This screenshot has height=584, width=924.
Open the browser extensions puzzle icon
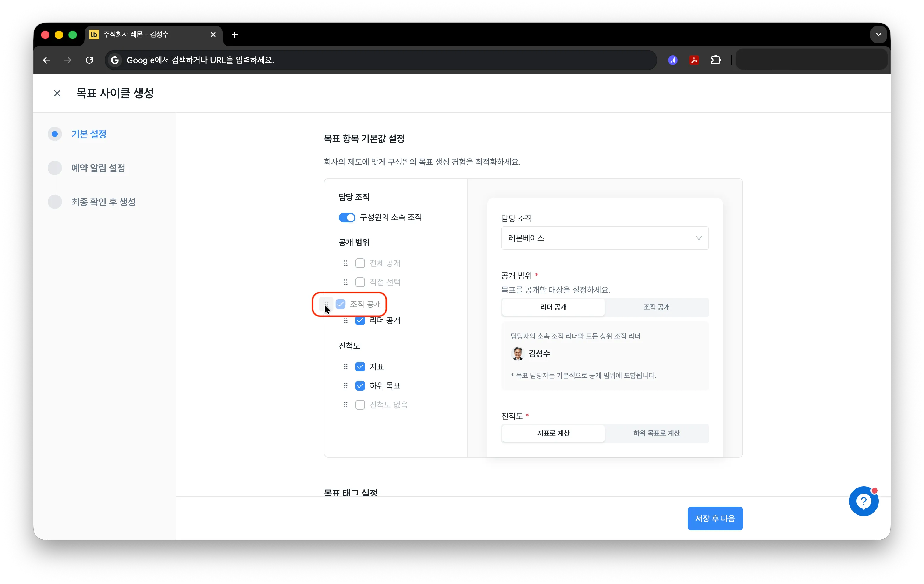[x=716, y=60]
